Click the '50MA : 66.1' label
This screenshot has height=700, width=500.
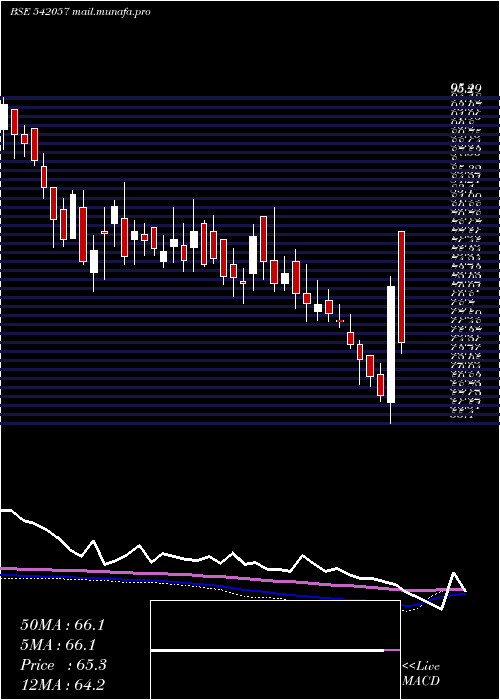(62, 625)
